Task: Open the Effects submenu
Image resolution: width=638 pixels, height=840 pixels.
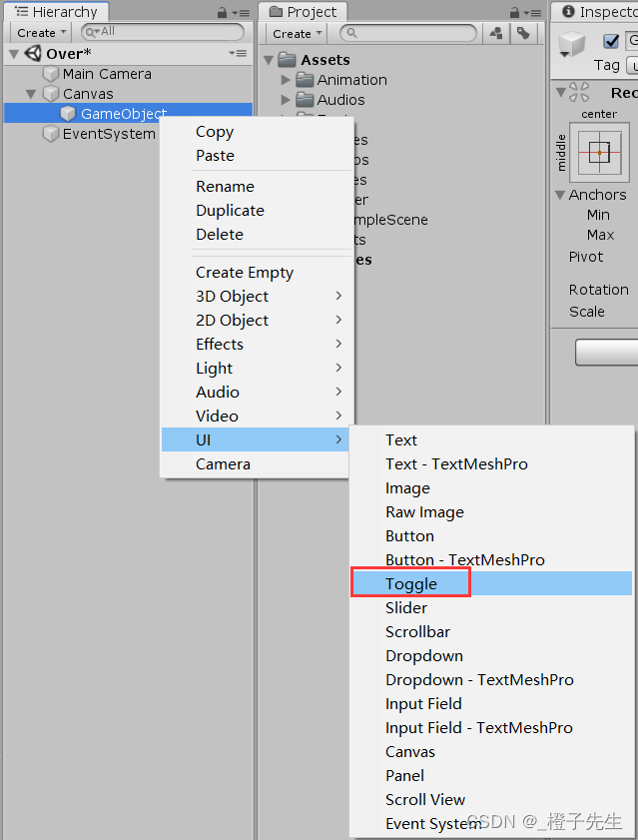Action: [x=255, y=344]
